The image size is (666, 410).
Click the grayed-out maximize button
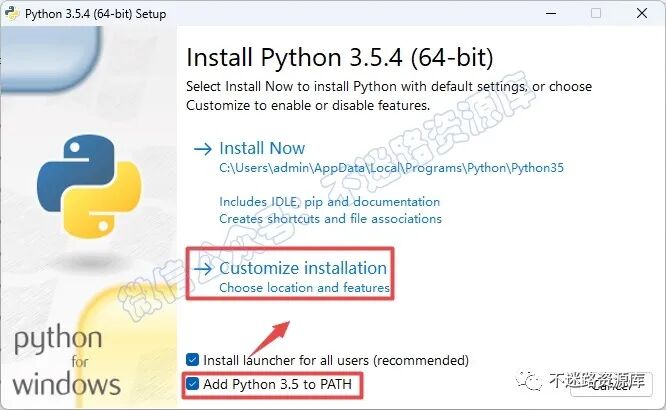(x=596, y=13)
